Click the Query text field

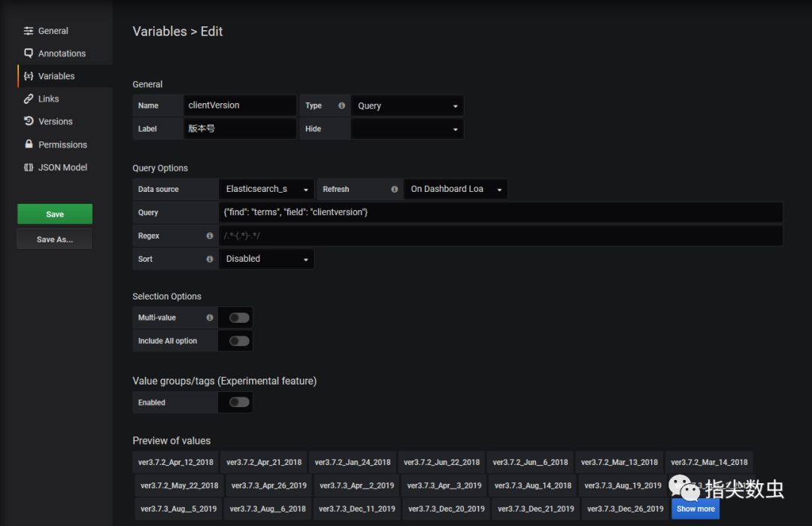pyautogui.click(x=500, y=212)
